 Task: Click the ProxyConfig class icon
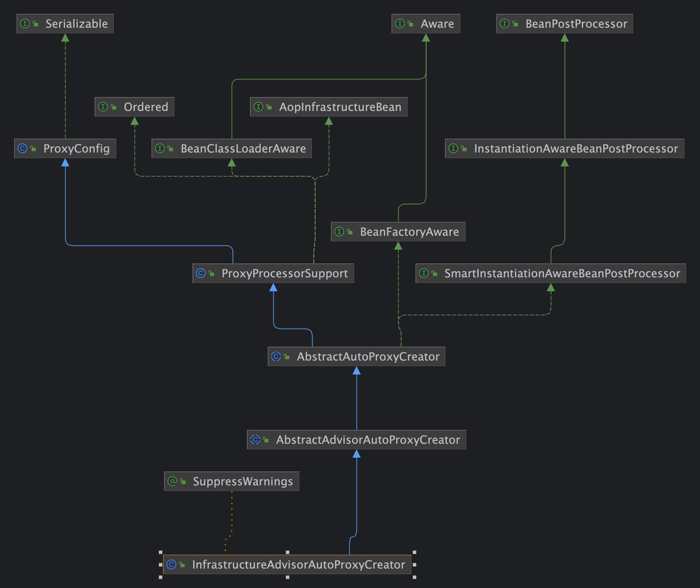point(23,148)
